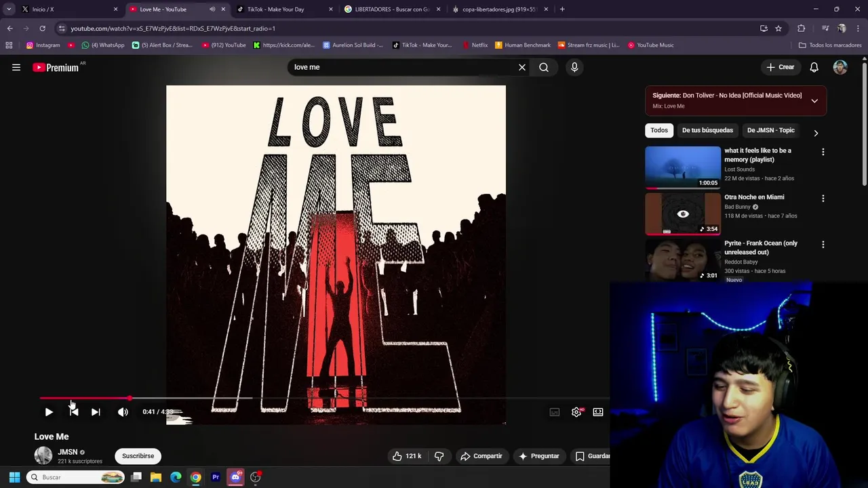Open the 'Otra Noche en Miami' thumbnail
The width and height of the screenshot is (868, 488).
[x=683, y=214]
